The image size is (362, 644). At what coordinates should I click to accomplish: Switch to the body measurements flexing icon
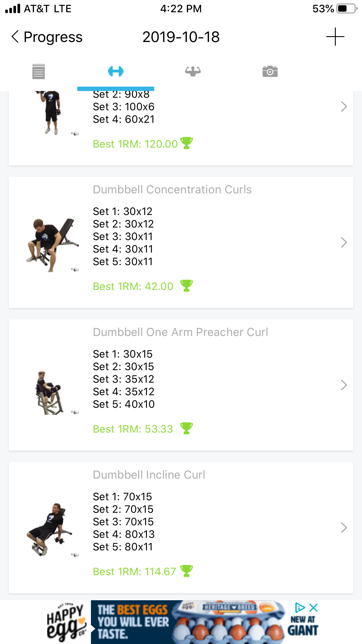193,71
